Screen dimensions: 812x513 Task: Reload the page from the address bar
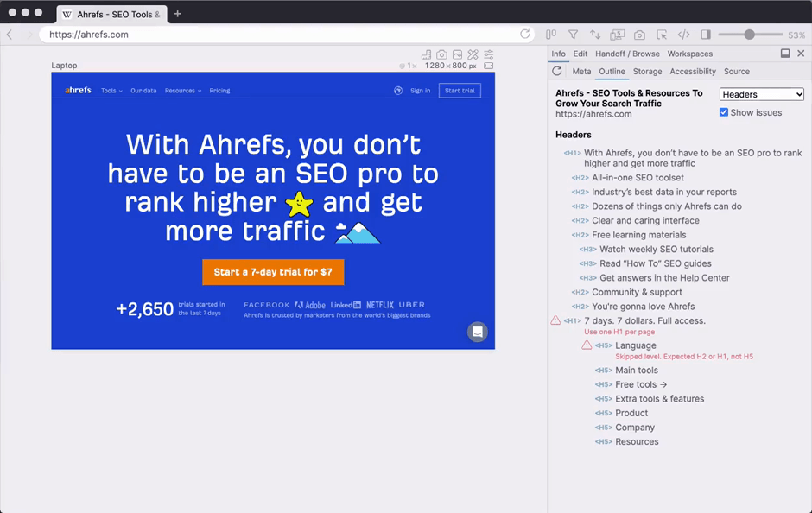click(x=524, y=35)
